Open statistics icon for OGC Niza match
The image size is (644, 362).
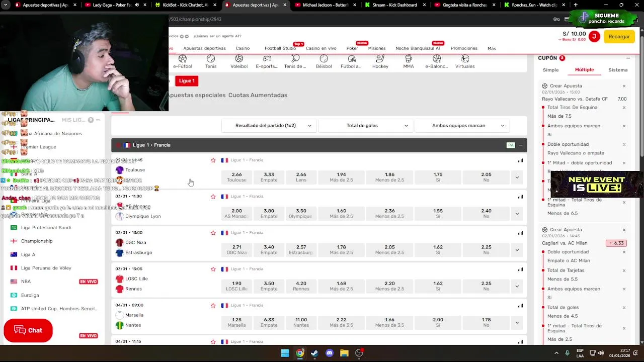click(x=520, y=233)
